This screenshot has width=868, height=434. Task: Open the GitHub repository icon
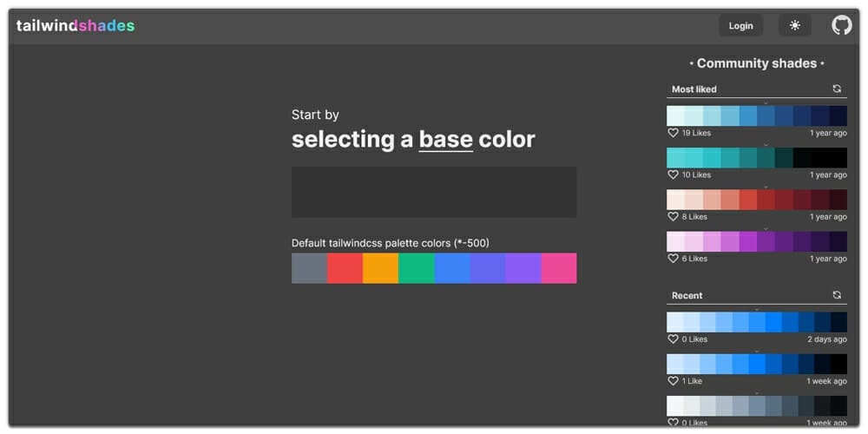(x=841, y=25)
